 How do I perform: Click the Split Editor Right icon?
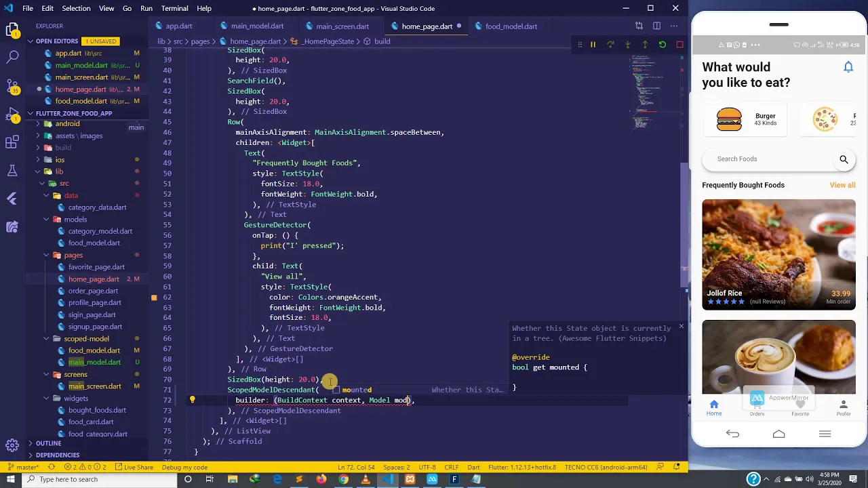pos(656,26)
